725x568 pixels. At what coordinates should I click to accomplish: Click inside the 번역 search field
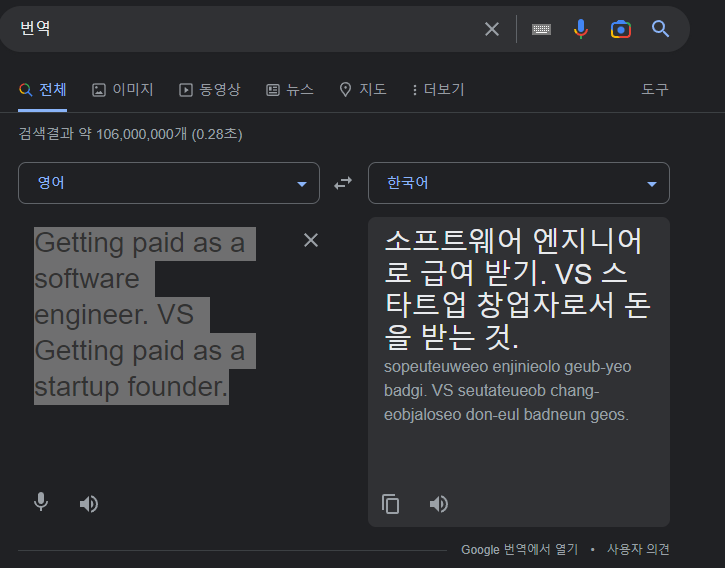[x=240, y=29]
